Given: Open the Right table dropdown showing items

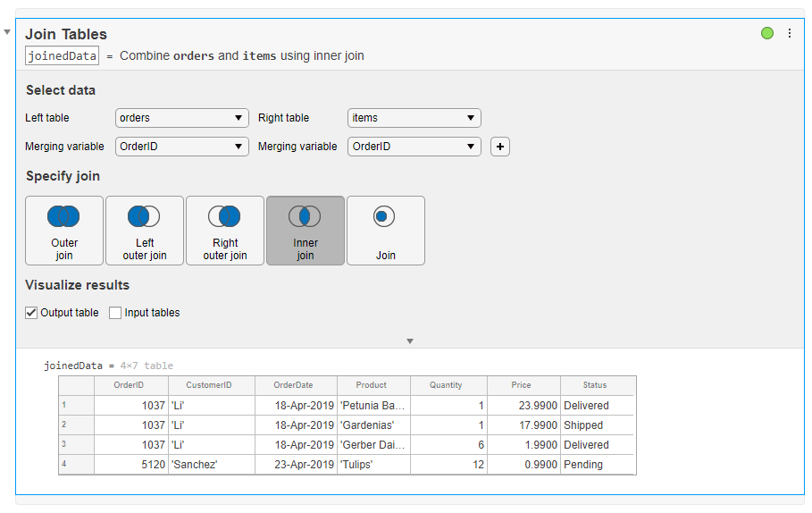Looking at the screenshot, I should (x=414, y=118).
